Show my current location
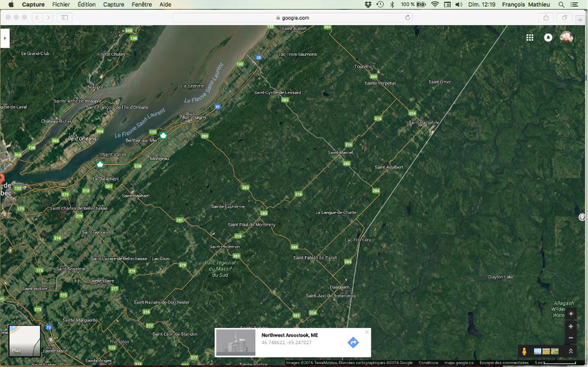Viewport: 588px width, 367px height. coord(570,314)
